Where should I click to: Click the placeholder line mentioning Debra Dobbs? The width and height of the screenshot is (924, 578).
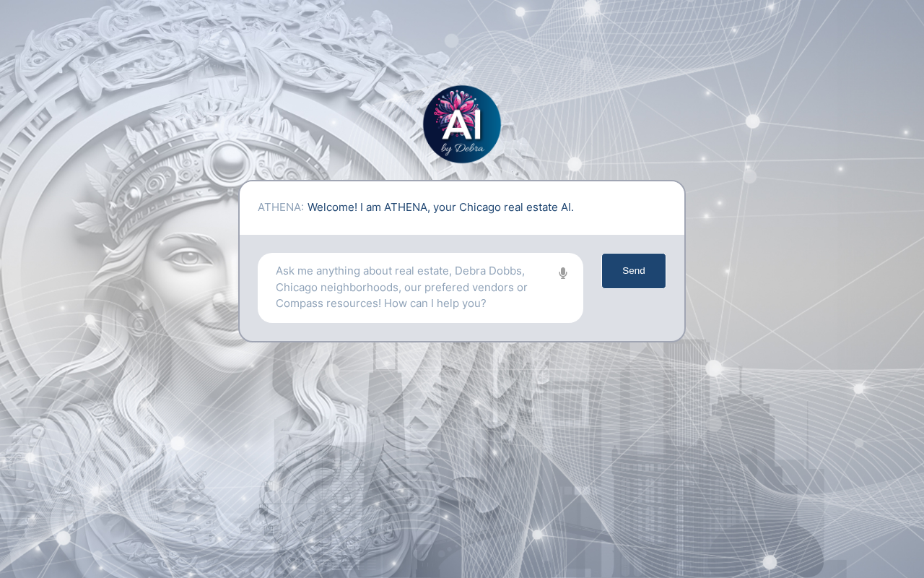click(400, 271)
